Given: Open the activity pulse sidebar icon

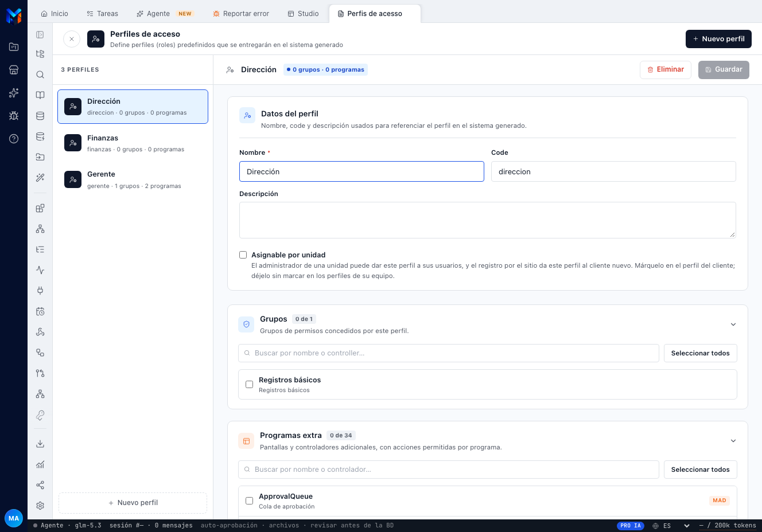Looking at the screenshot, I should click(x=40, y=270).
